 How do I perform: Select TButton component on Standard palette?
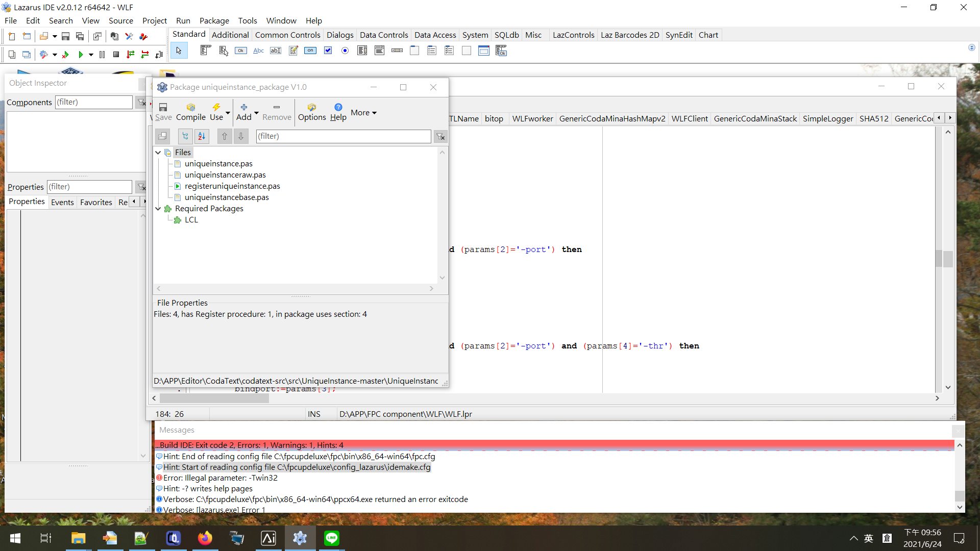[x=240, y=51]
